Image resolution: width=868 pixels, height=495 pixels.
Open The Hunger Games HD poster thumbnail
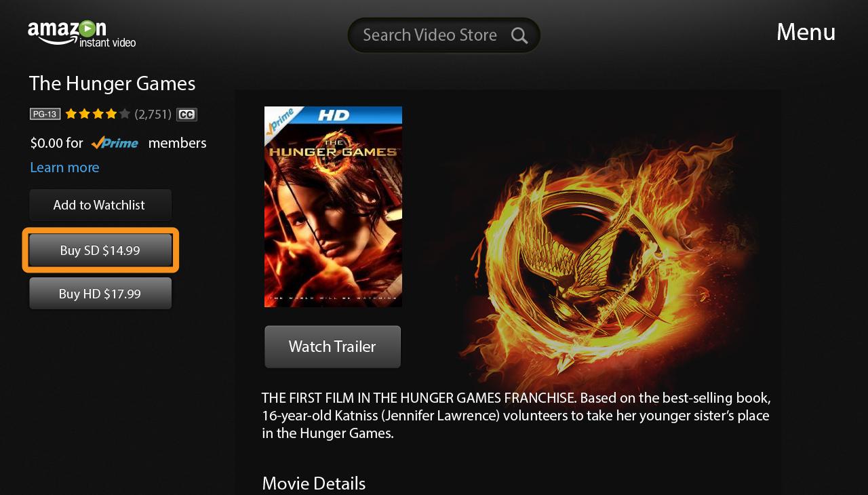333,207
